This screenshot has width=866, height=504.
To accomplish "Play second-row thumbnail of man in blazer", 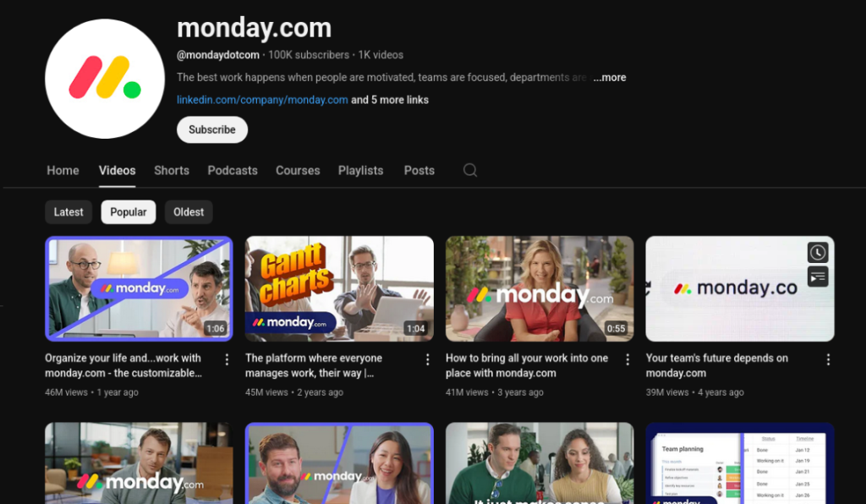I will (139, 463).
